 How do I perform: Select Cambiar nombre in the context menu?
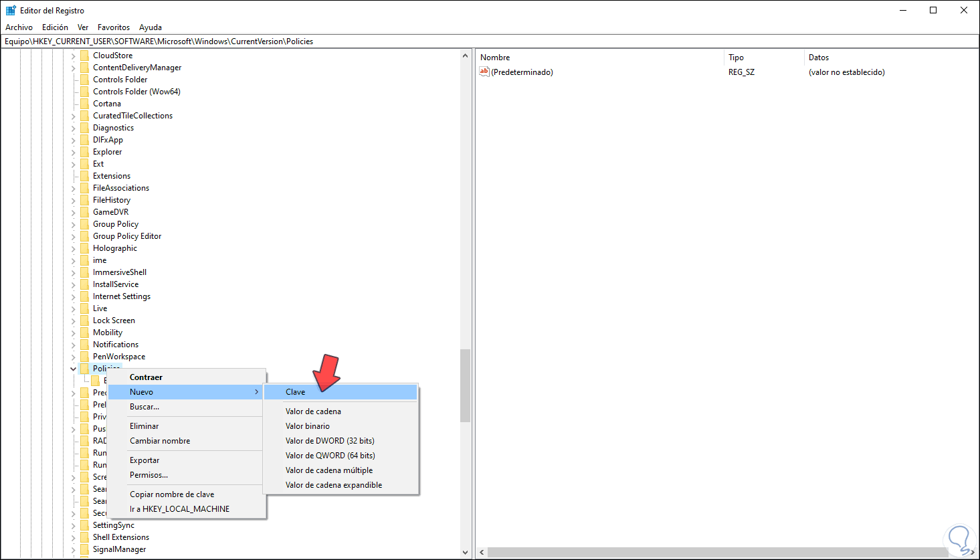186,441
